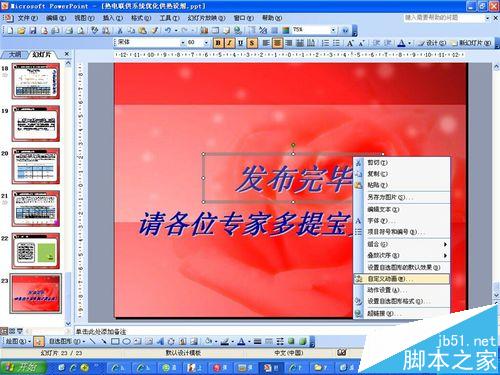Image resolution: width=500 pixels, height=375 pixels.
Task: Toggle Italic formatting button
Action: (229, 43)
